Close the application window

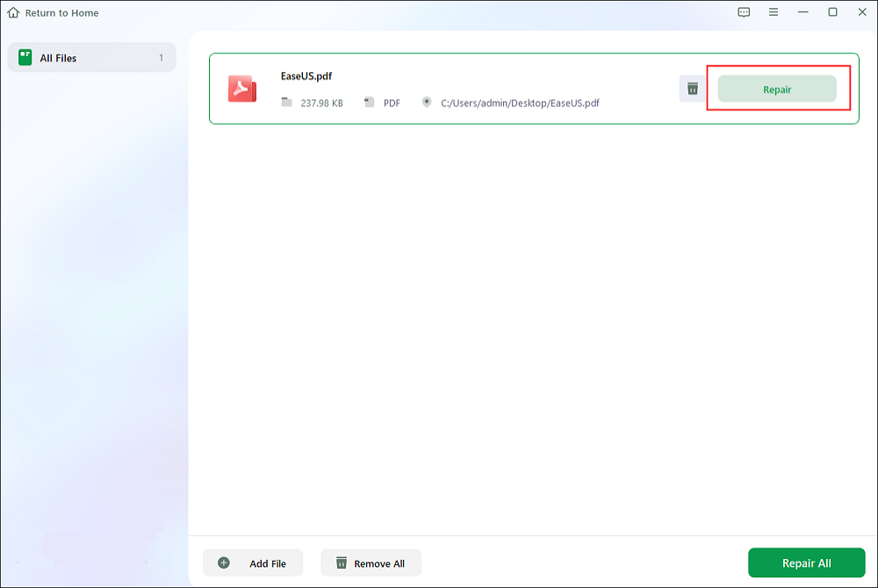(x=862, y=11)
